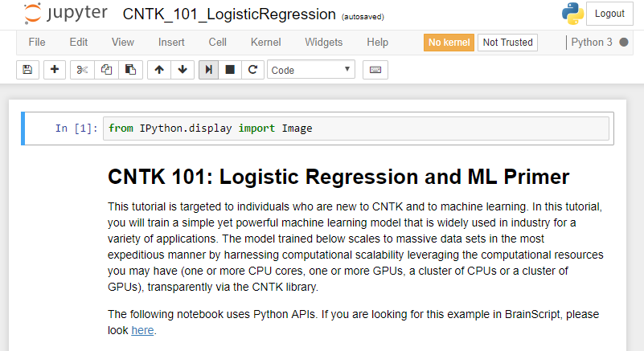Run the selected cell
The height and width of the screenshot is (351, 644).
tap(209, 70)
